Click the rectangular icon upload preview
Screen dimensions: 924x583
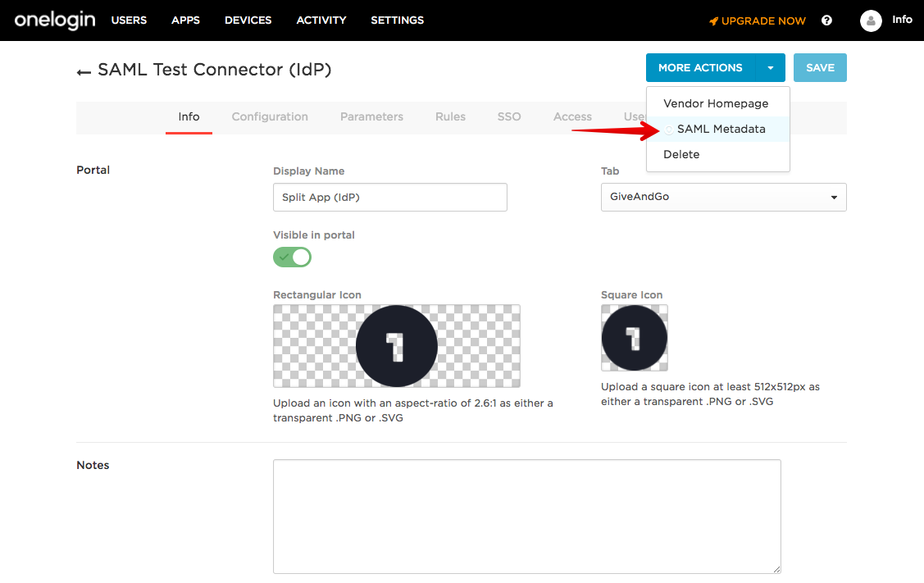[396, 346]
